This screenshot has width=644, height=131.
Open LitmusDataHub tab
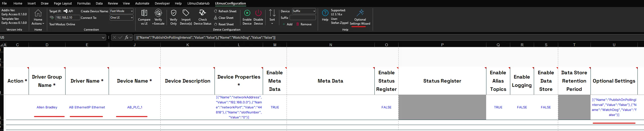198,3
